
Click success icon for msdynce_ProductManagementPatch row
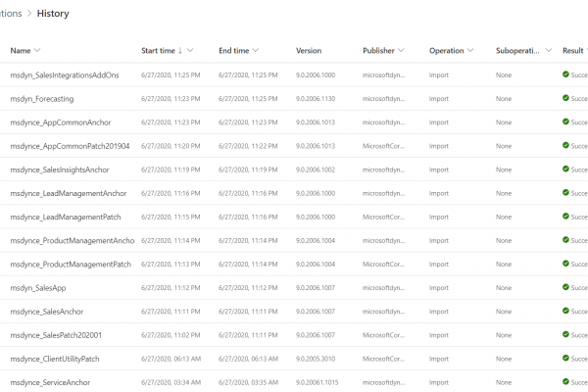pos(565,264)
